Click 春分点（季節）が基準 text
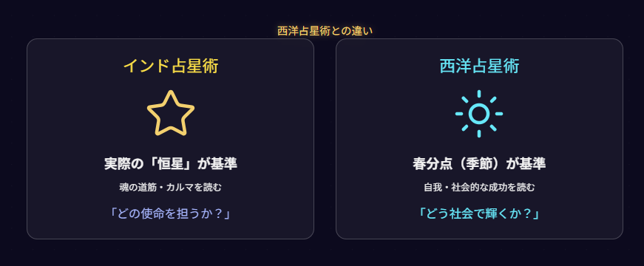Viewport: 644px width, 266px height. click(479, 164)
